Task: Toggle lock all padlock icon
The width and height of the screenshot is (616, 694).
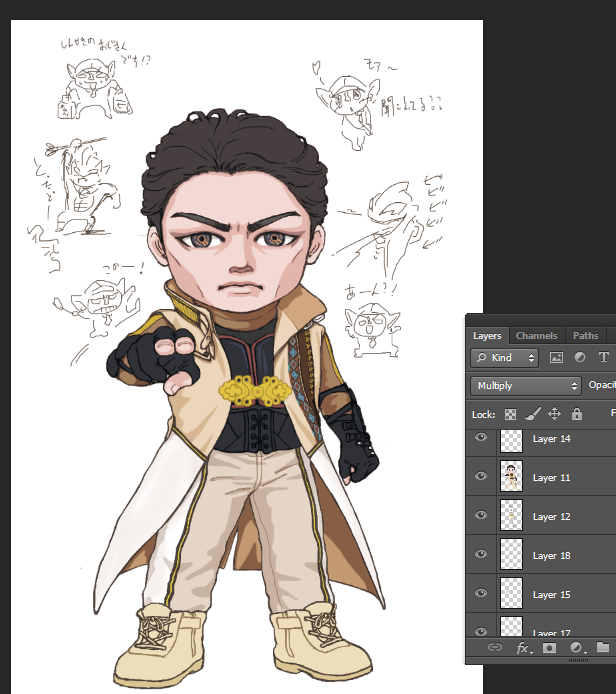Action: point(577,414)
